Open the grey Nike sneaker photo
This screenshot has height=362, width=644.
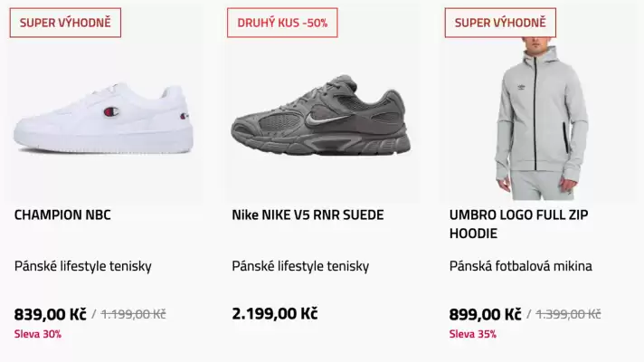[x=321, y=118]
